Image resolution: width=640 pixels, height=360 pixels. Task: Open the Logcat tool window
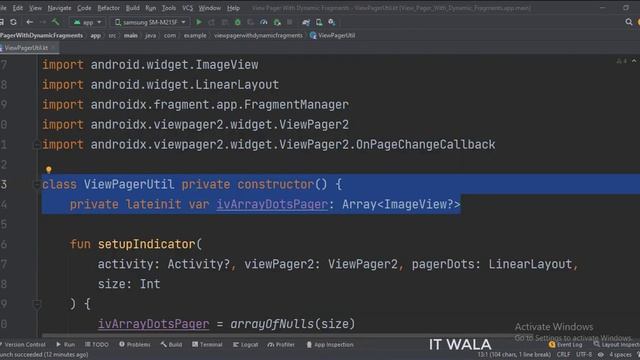pos(245,344)
